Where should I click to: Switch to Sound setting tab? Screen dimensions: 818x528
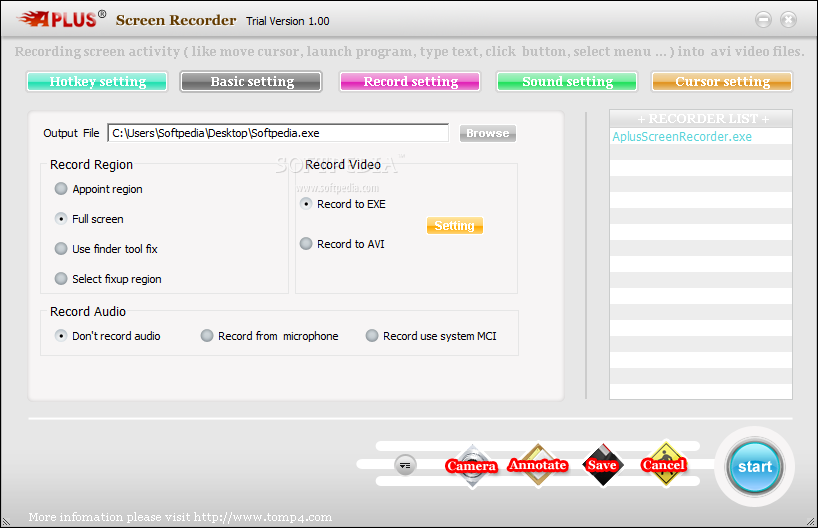pos(567,81)
